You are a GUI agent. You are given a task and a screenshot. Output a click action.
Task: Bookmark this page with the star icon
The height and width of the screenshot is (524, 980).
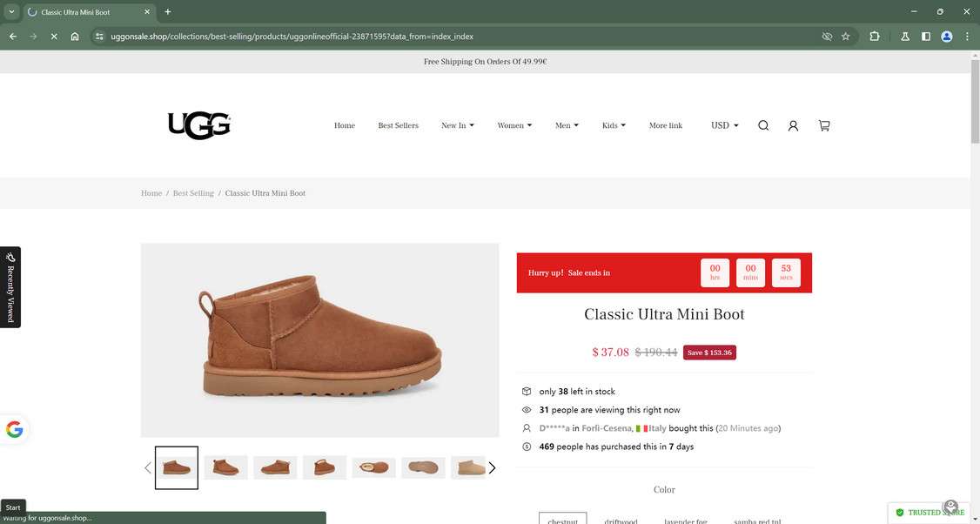tap(846, 37)
